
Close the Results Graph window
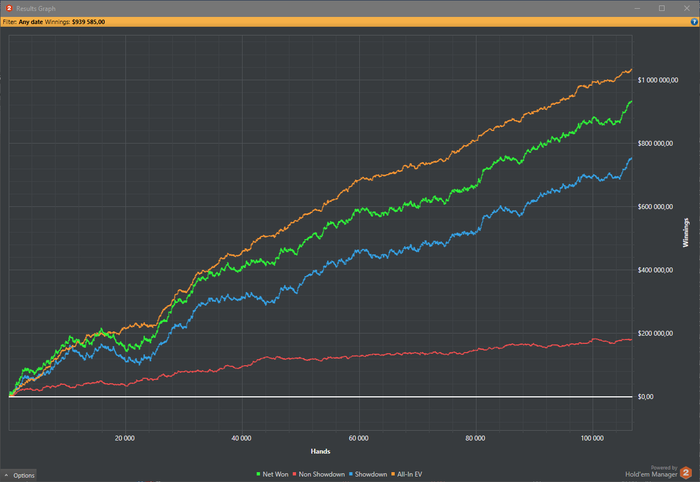pyautogui.click(x=687, y=8)
